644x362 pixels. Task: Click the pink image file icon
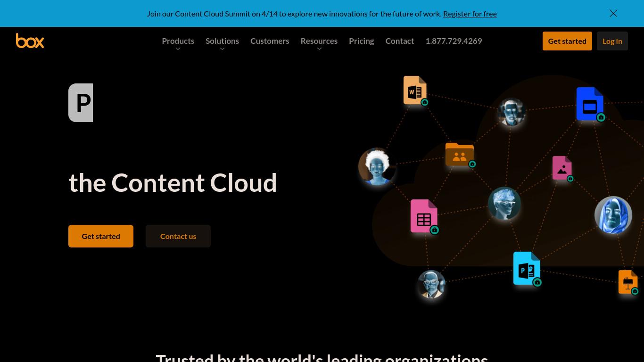click(x=562, y=168)
